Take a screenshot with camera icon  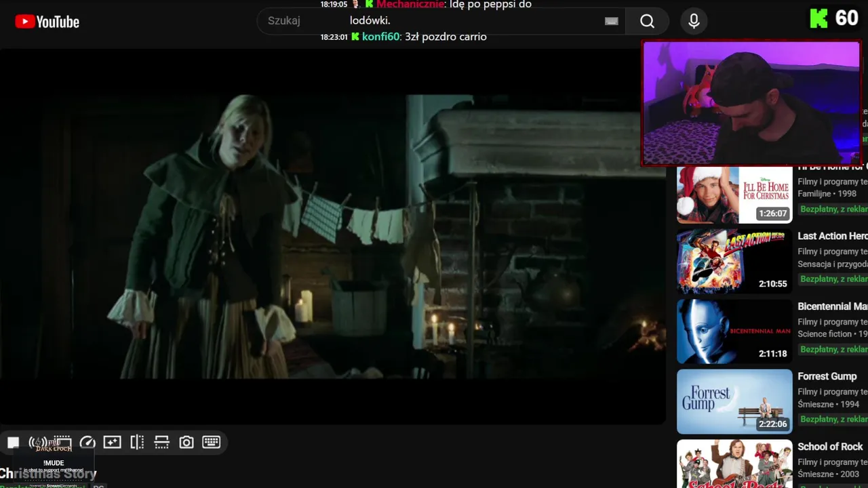(x=186, y=443)
